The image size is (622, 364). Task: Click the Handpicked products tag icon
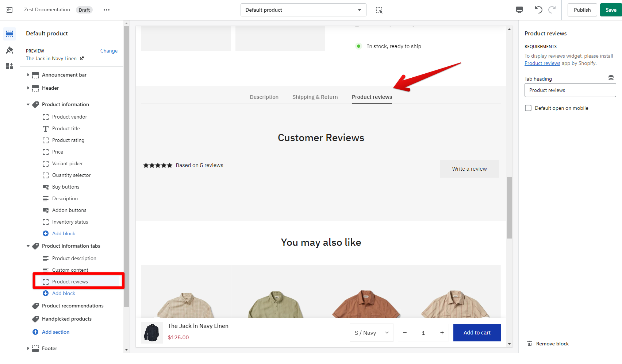pos(35,319)
